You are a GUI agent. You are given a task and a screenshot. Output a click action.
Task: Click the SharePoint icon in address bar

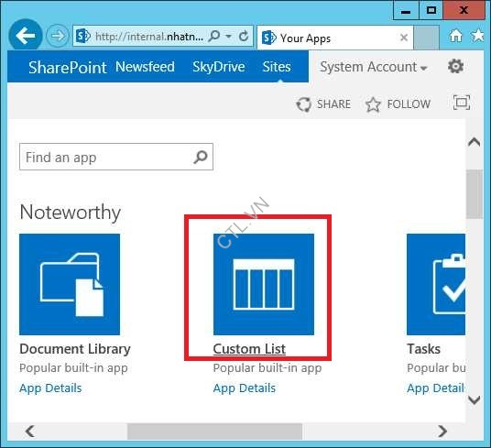(83, 37)
